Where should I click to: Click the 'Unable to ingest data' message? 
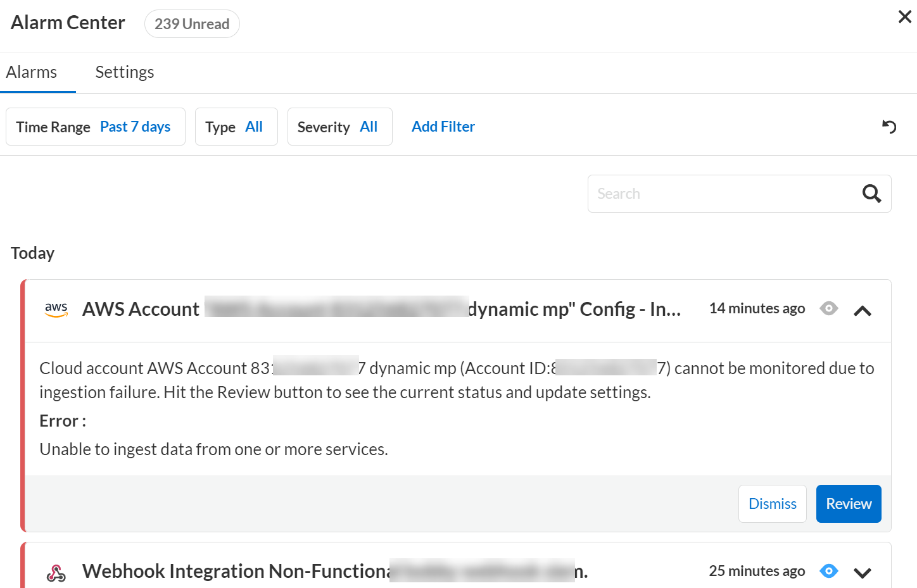click(x=213, y=449)
